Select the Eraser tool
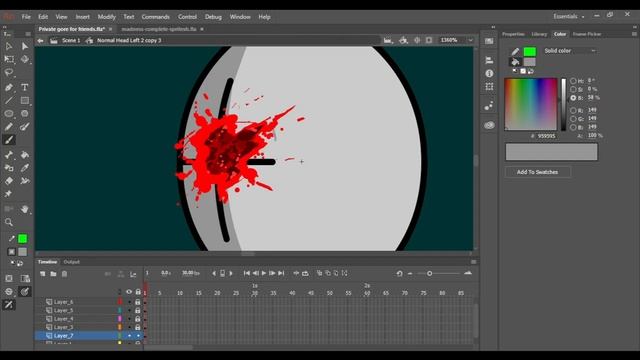 click(x=9, y=181)
